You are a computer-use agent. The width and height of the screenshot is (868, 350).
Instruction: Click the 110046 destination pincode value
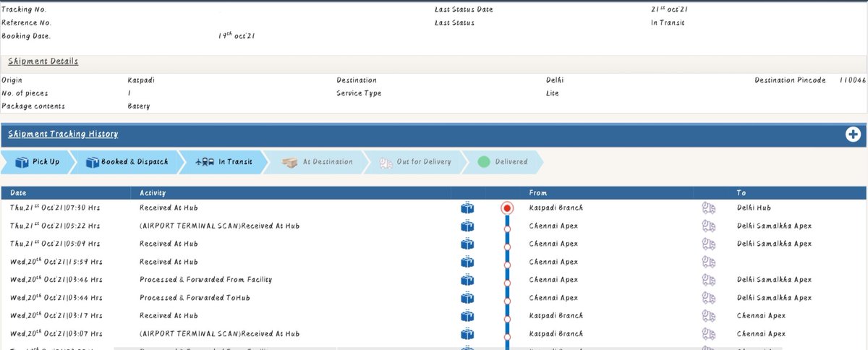853,80
